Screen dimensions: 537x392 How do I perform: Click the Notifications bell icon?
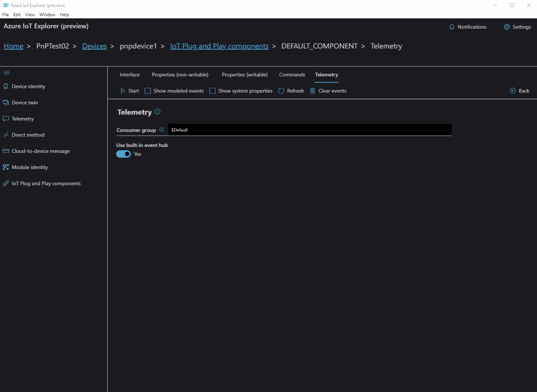click(x=452, y=27)
